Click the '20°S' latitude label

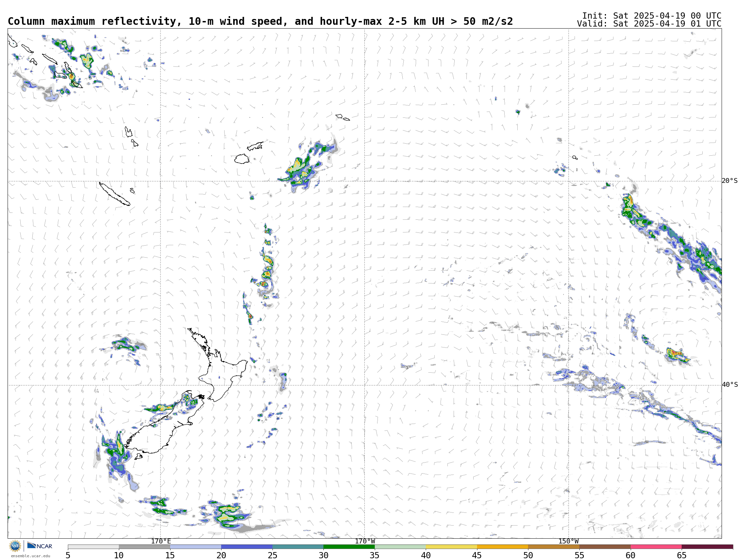point(730,181)
